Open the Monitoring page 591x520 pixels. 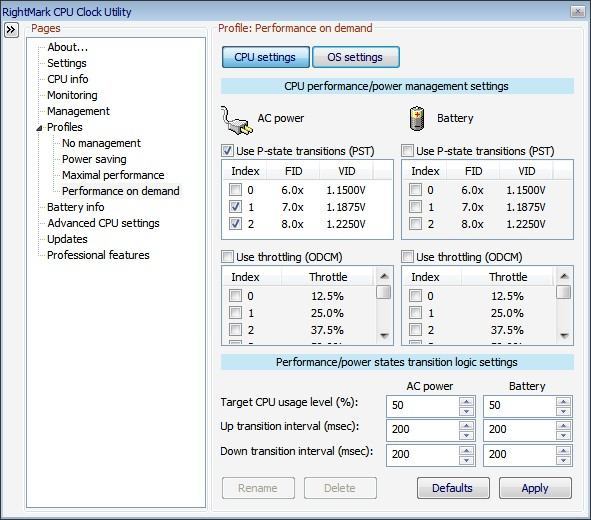[72, 95]
